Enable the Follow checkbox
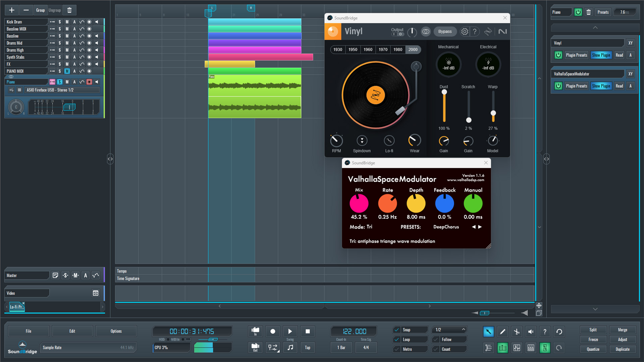 pyautogui.click(x=436, y=340)
